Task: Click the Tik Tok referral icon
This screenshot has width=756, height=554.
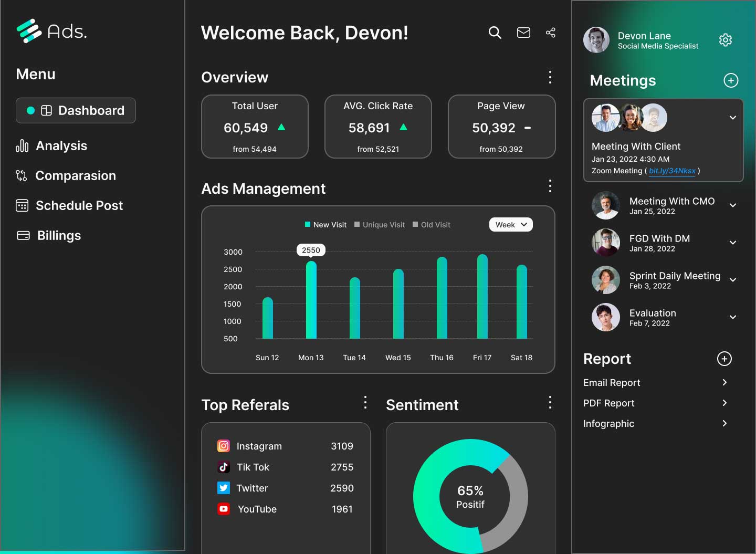Action: (224, 467)
